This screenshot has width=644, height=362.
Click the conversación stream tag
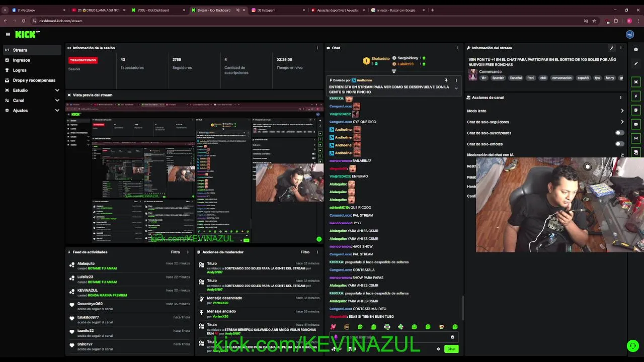pos(562,78)
